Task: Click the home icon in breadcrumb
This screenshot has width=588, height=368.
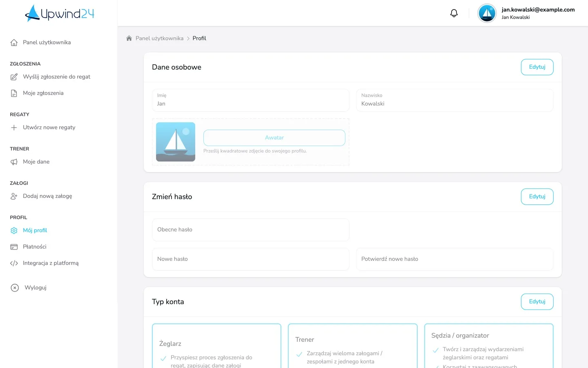Action: 129,38
